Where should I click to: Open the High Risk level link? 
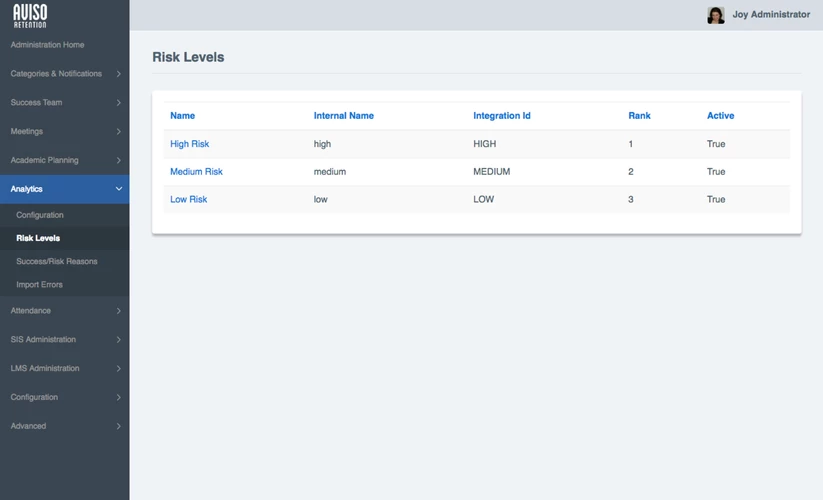tap(189, 144)
